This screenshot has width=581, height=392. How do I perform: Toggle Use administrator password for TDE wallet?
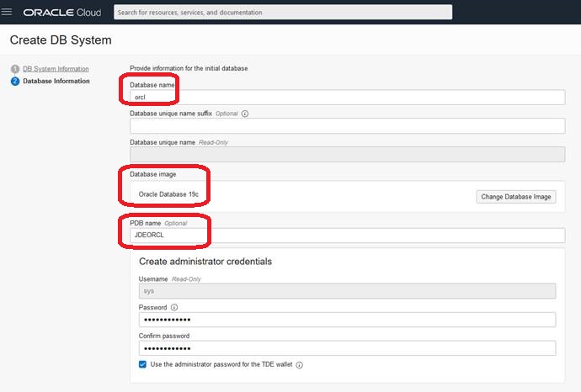pyautogui.click(x=142, y=364)
